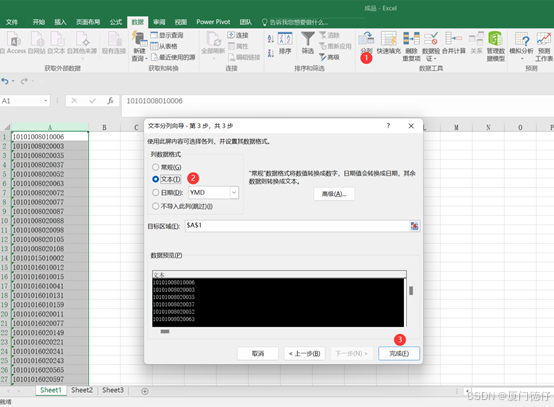This screenshot has width=554, height=407.
Task: Switch to the View (视图) tab
Action: click(181, 22)
